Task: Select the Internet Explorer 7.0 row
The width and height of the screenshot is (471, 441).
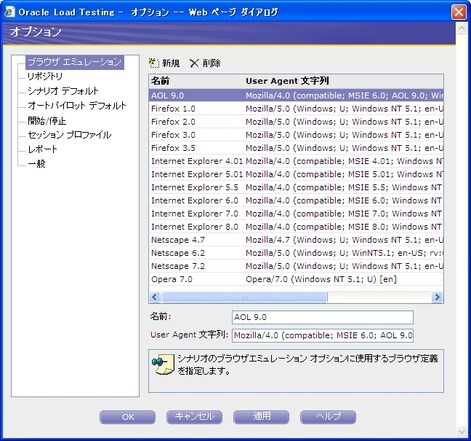Action: pos(296,214)
